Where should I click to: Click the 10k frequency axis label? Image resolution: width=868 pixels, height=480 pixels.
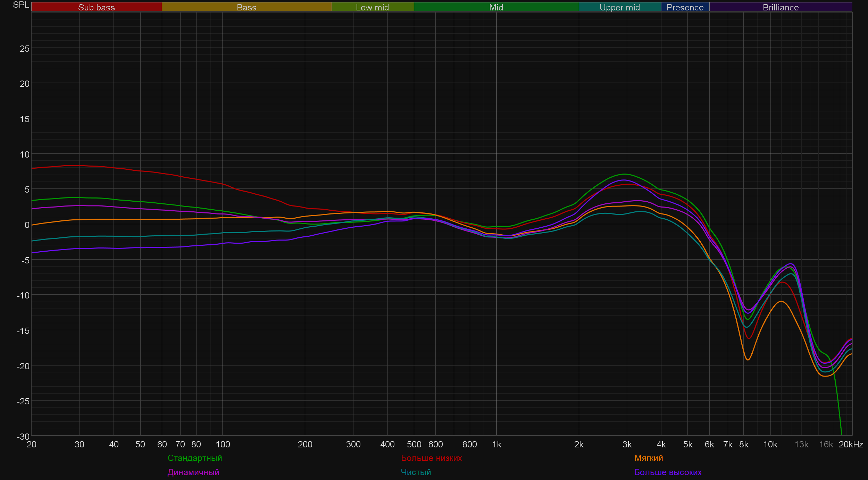click(770, 444)
